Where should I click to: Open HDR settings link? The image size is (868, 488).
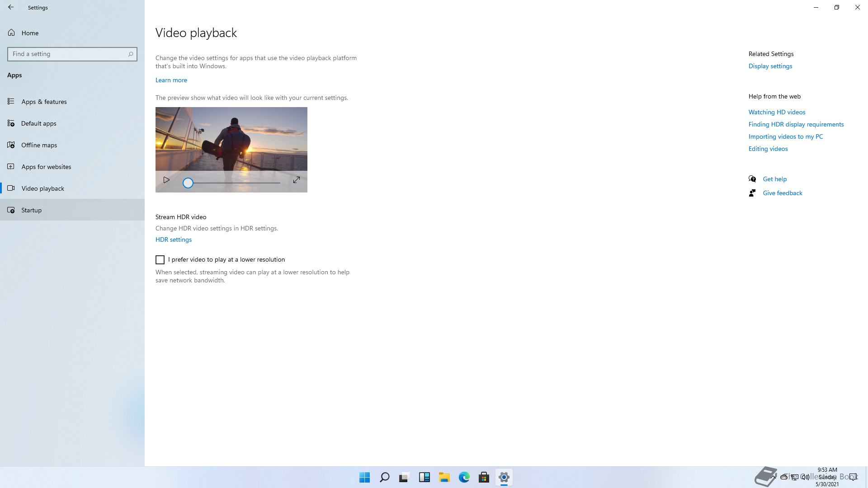[174, 239]
